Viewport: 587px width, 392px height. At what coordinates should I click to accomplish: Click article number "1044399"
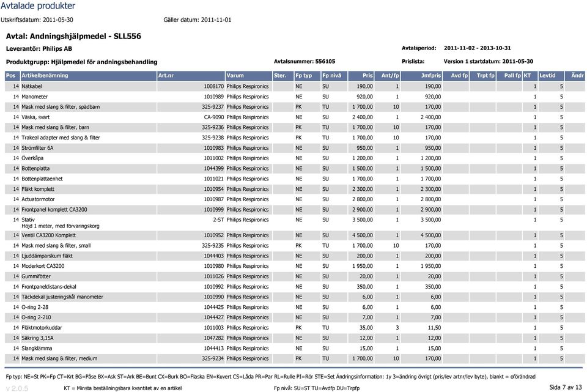click(x=214, y=169)
